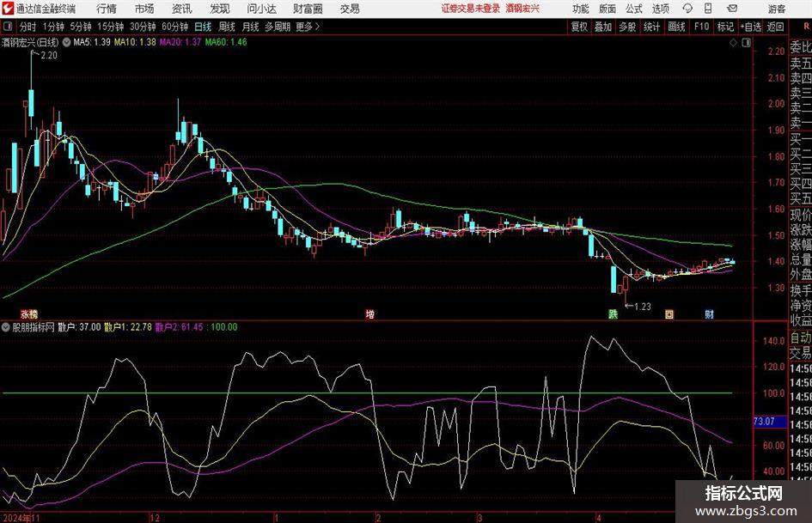812x523 pixels.
Task: Expand the MA settings dropdown beside 酒钢宏兴(日线)
Action: (x=67, y=42)
